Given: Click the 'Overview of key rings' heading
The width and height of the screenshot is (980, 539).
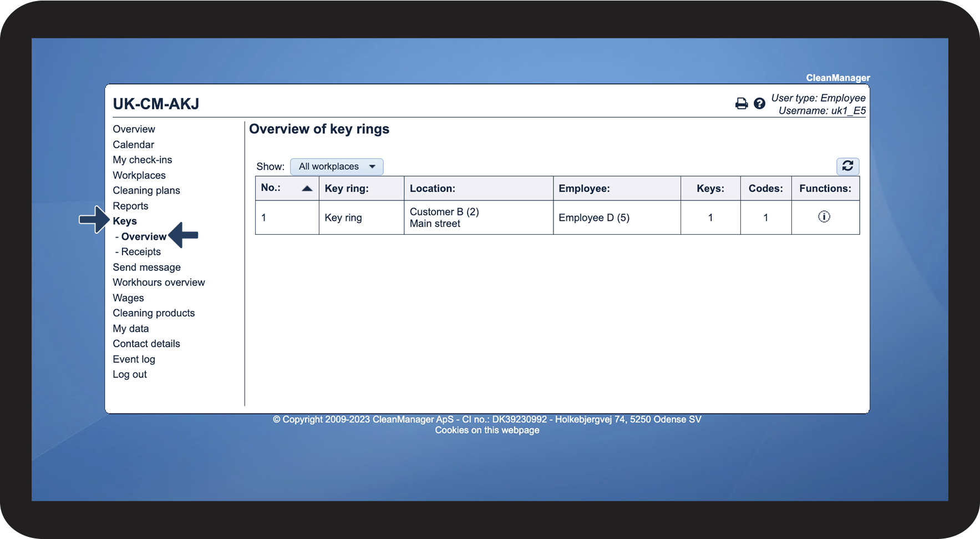Looking at the screenshot, I should click(x=319, y=129).
